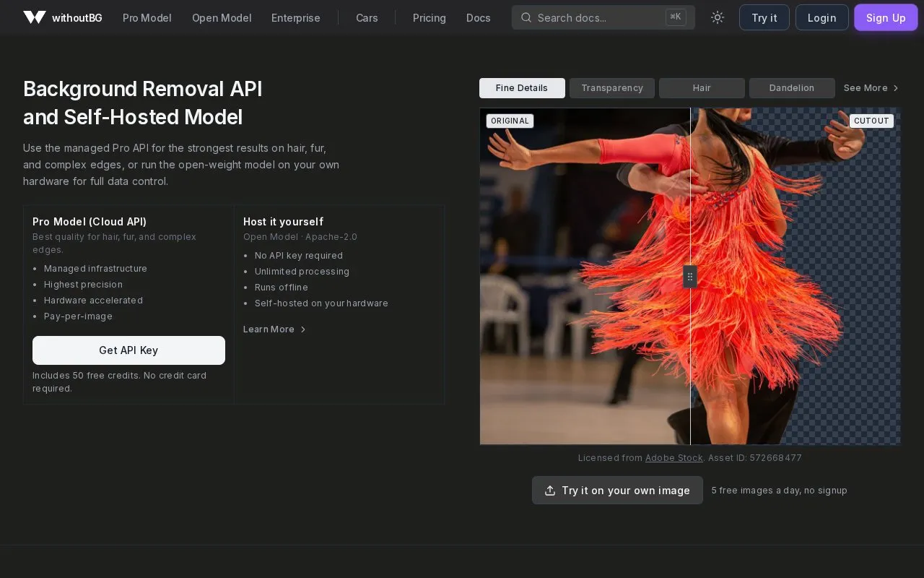Click 'Highest precision' list item

83,285
